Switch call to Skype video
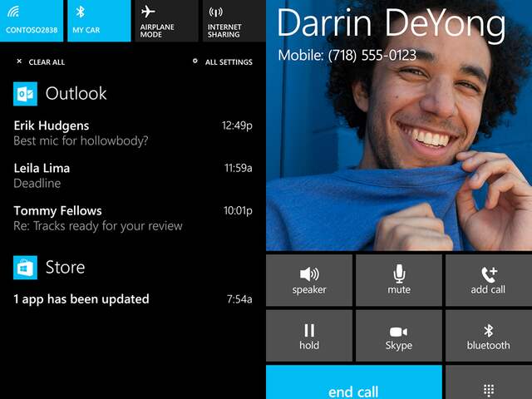The height and width of the screenshot is (399, 532). (399, 336)
